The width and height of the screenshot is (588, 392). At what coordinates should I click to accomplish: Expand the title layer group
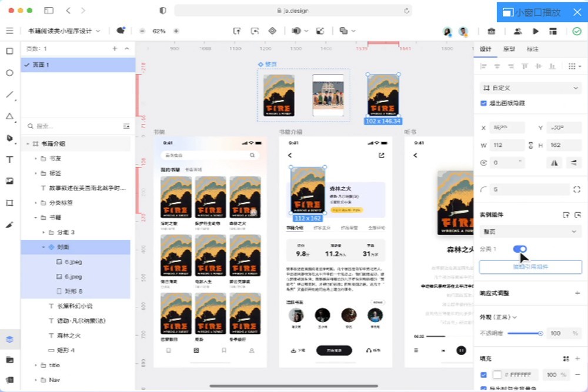tap(36, 365)
